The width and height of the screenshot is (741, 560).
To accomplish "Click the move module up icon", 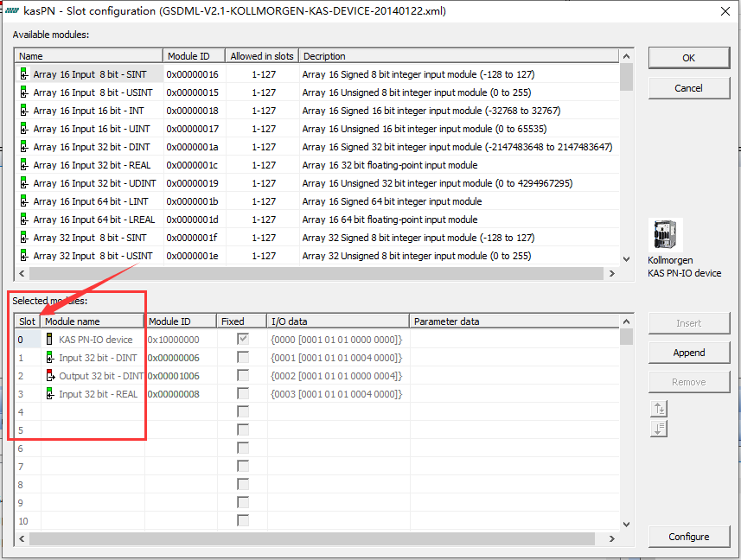I will tap(659, 410).
